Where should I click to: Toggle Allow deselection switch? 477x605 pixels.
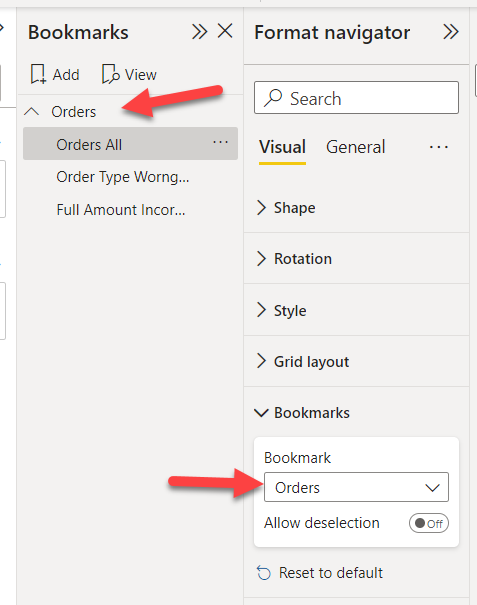pos(429,523)
